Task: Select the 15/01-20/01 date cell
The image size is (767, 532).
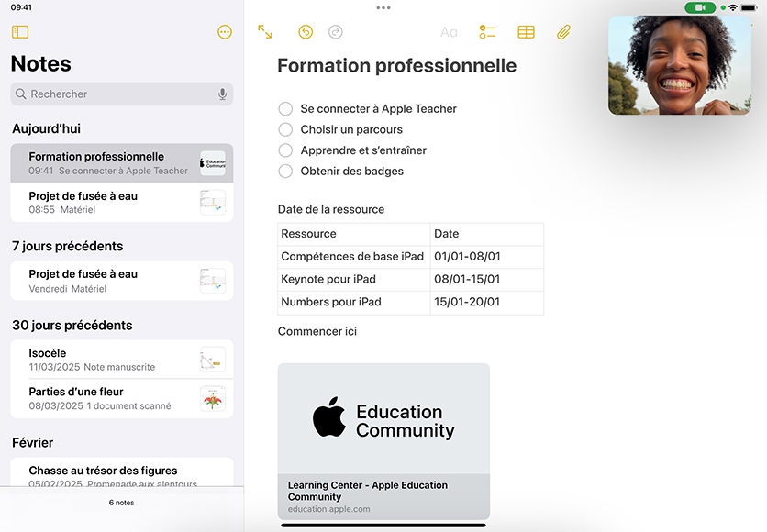Action: point(487,302)
